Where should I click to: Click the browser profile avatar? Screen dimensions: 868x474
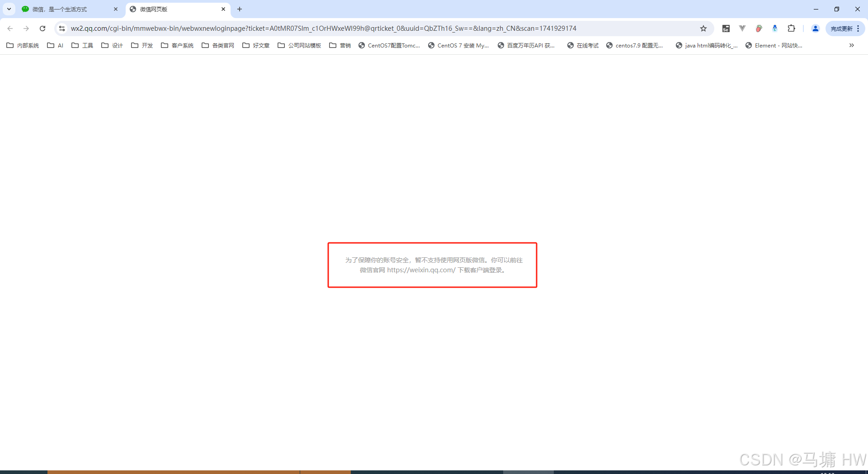[816, 28]
